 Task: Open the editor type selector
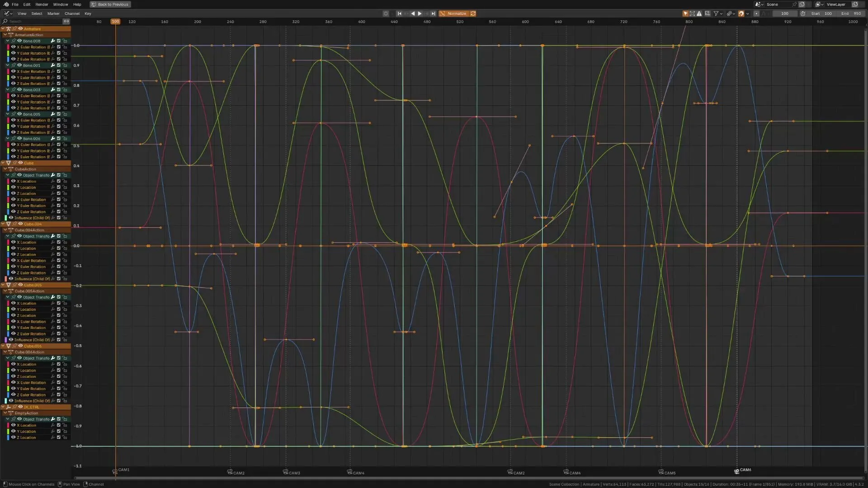coord(8,14)
